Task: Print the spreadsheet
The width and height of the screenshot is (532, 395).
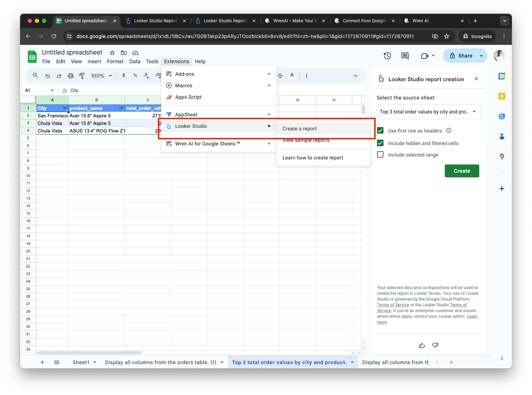Action: [x=71, y=76]
